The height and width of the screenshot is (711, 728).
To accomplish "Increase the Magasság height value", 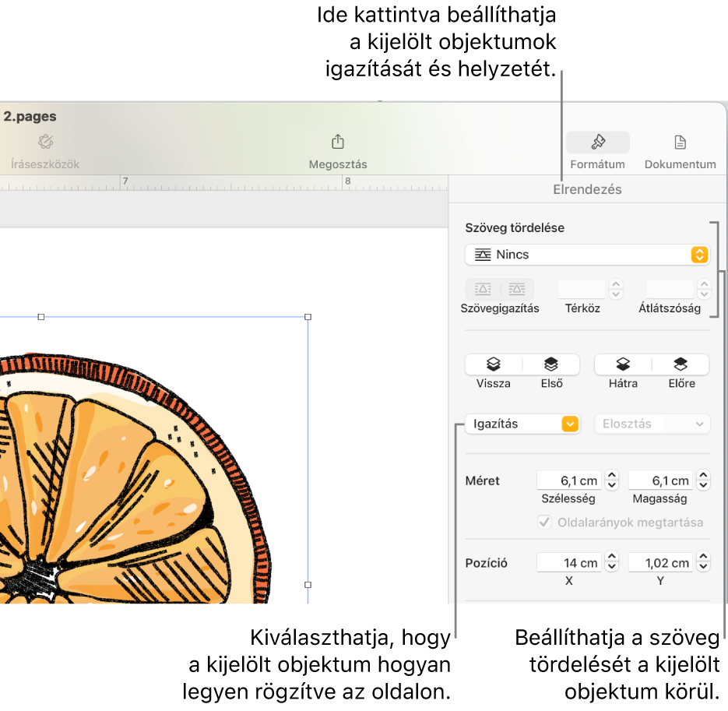I will click(x=704, y=475).
